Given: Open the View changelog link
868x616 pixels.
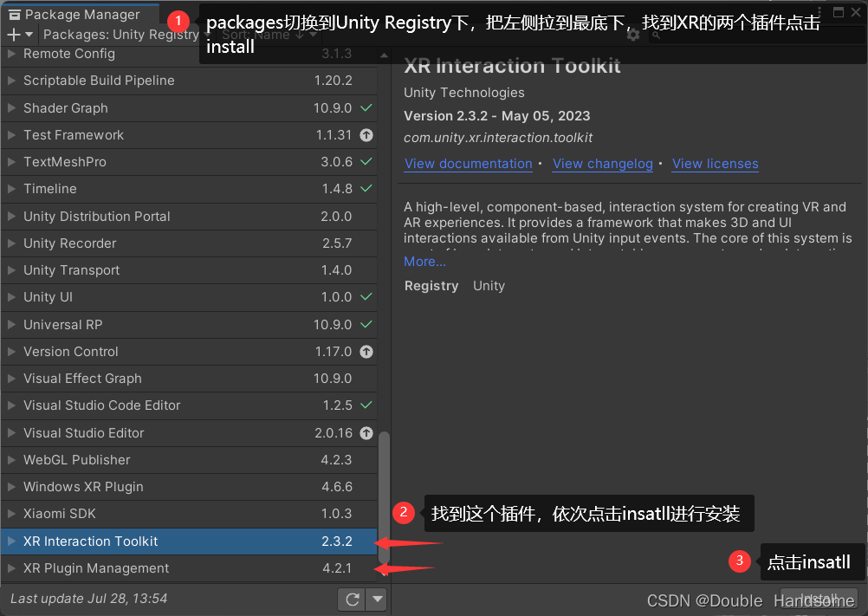Looking at the screenshot, I should 603,164.
